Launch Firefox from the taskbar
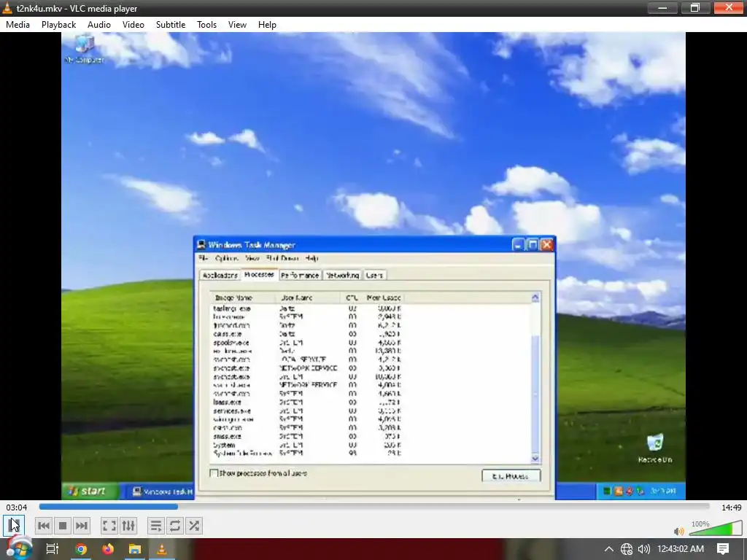Screen dimensions: 747x560 tap(108, 549)
